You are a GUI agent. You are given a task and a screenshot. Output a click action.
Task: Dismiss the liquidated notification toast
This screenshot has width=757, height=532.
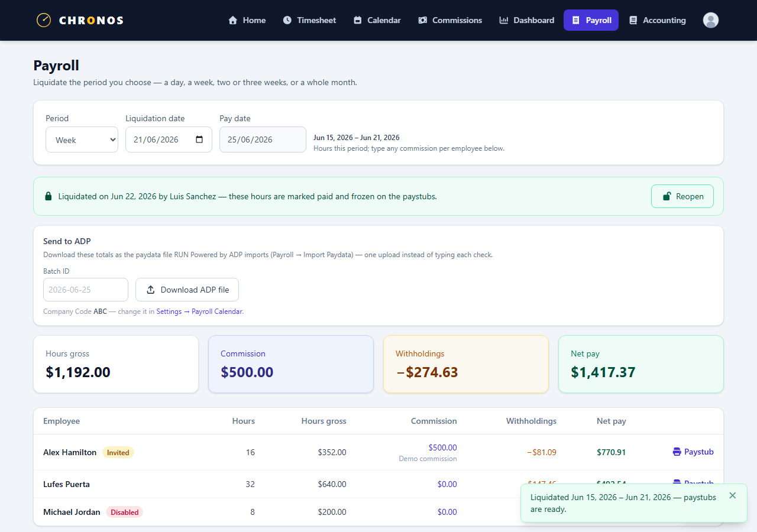(x=733, y=495)
